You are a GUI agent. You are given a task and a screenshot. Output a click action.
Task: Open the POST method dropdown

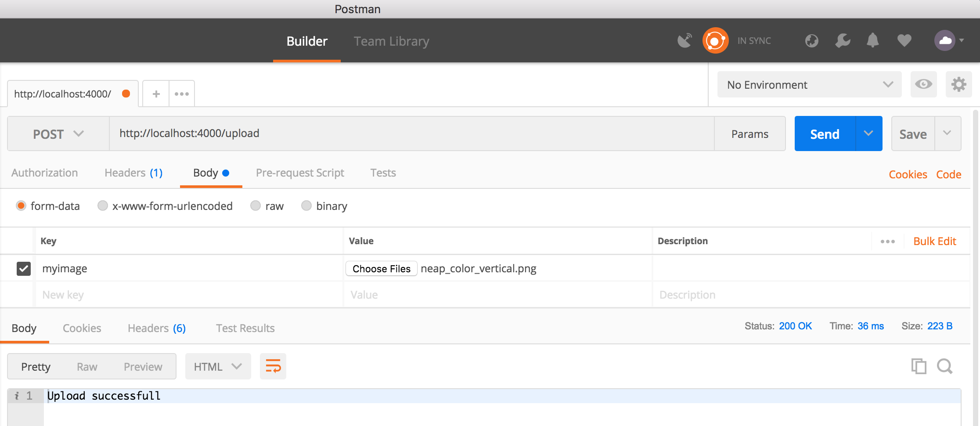point(58,134)
